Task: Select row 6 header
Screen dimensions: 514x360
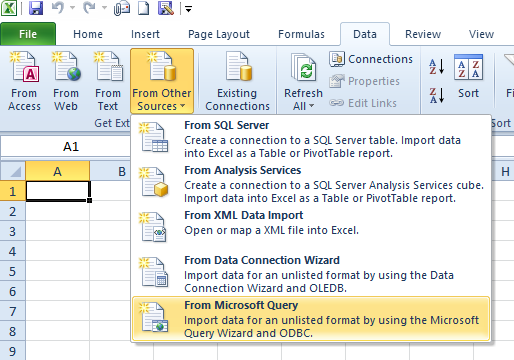Action: (x=13, y=291)
